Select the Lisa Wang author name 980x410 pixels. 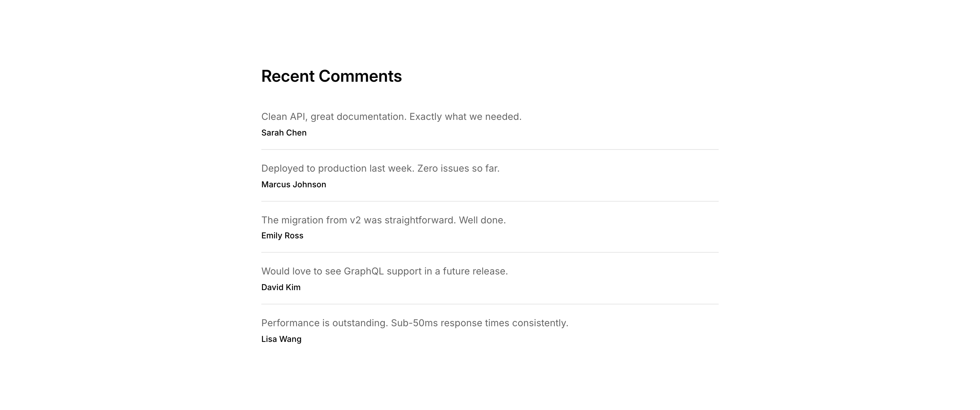[281, 339]
